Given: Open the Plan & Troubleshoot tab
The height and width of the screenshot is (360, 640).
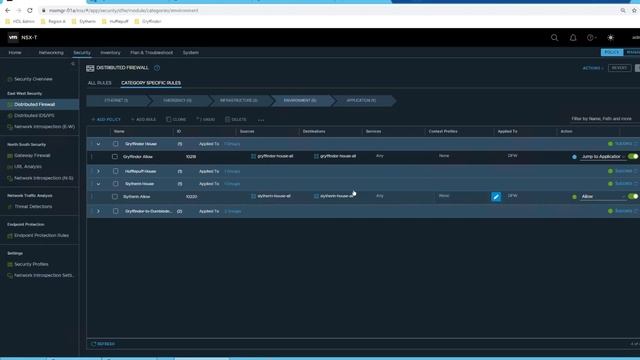Looking at the screenshot, I should [151, 53].
